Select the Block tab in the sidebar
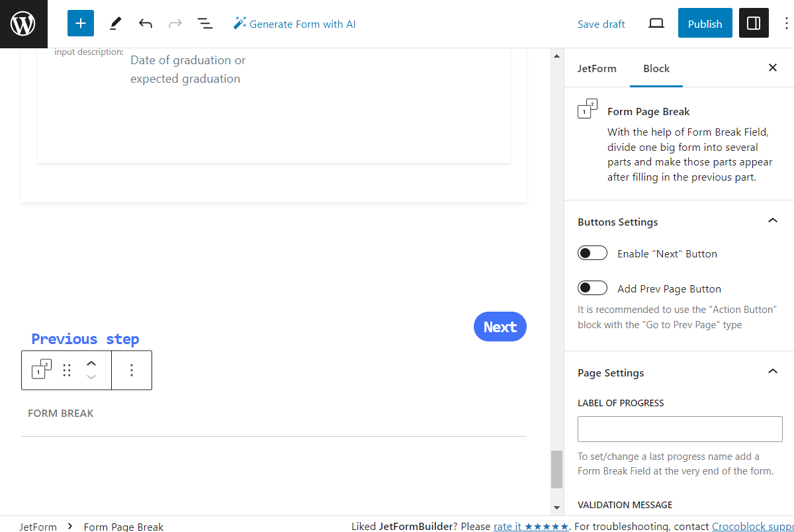Screen dimensions: 794x532 click(656, 67)
